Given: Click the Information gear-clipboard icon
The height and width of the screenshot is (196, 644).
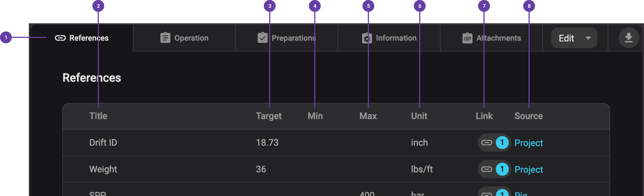Looking at the screenshot, I should (367, 38).
